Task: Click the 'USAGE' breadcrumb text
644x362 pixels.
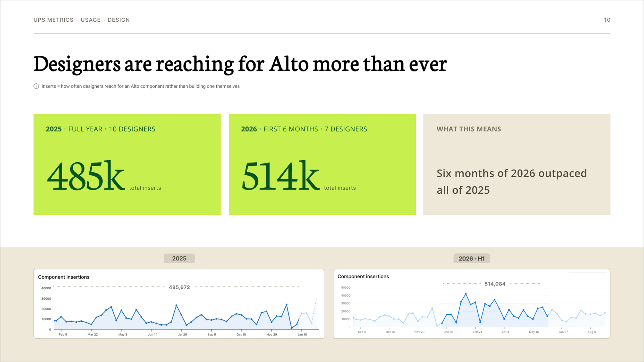Action: [90, 20]
